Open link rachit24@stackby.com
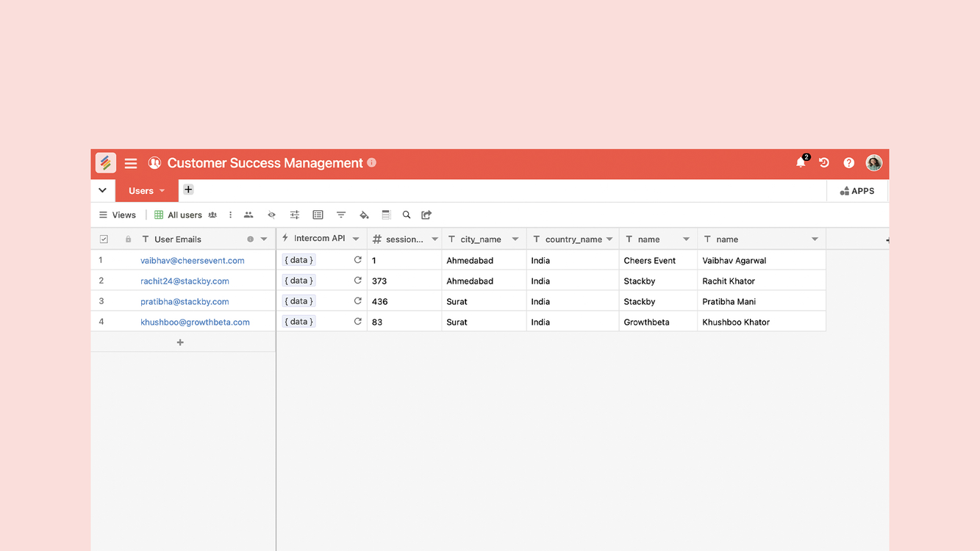The image size is (980, 551). pyautogui.click(x=185, y=281)
